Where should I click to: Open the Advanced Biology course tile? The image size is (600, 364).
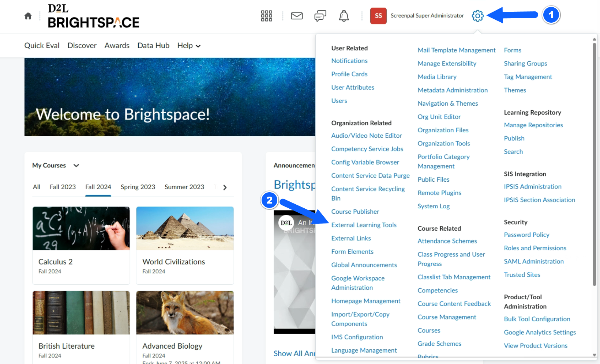(185, 327)
